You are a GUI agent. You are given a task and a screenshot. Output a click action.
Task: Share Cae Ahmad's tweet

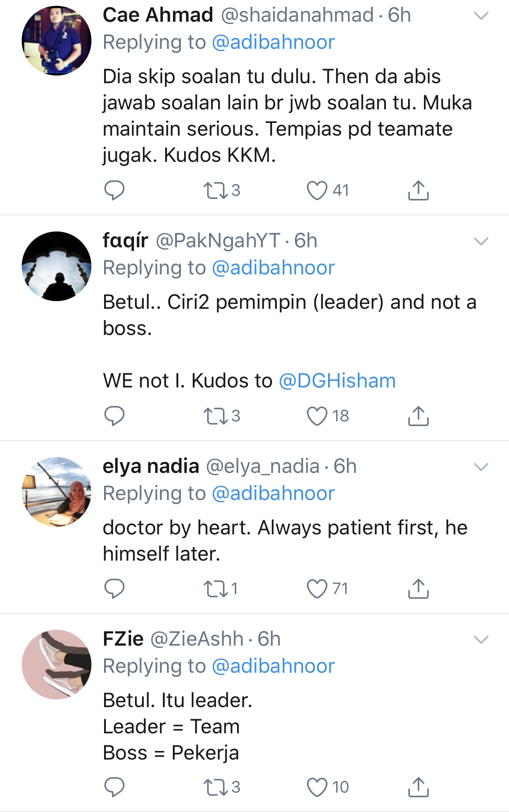click(x=418, y=190)
